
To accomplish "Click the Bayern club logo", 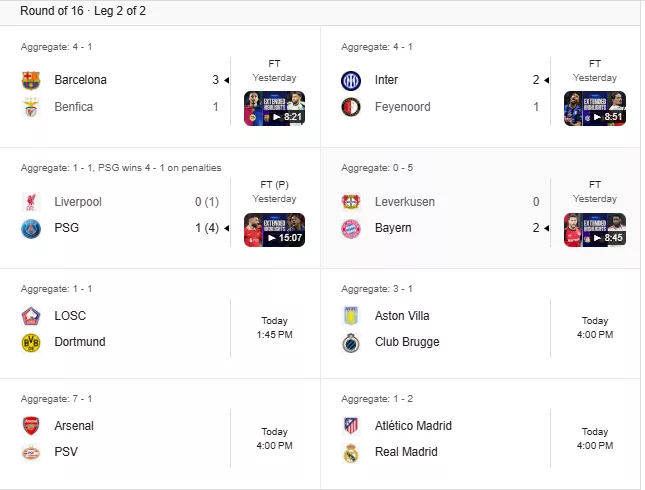I will coord(351,229).
